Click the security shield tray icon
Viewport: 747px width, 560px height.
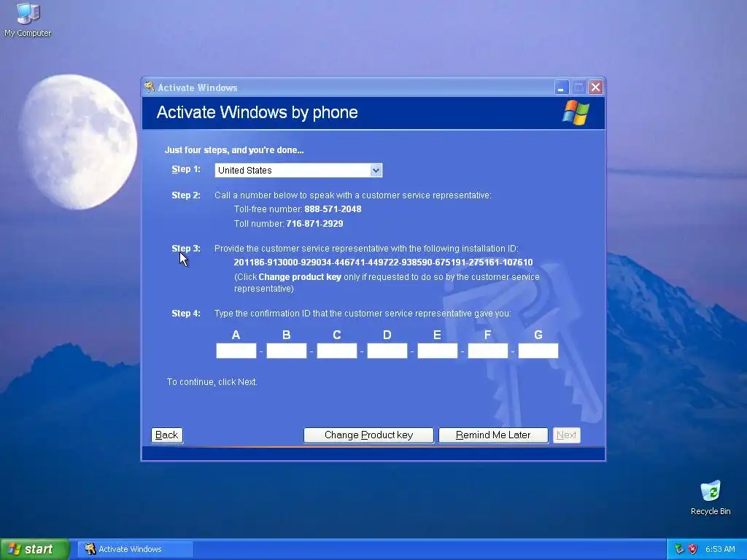point(693,549)
